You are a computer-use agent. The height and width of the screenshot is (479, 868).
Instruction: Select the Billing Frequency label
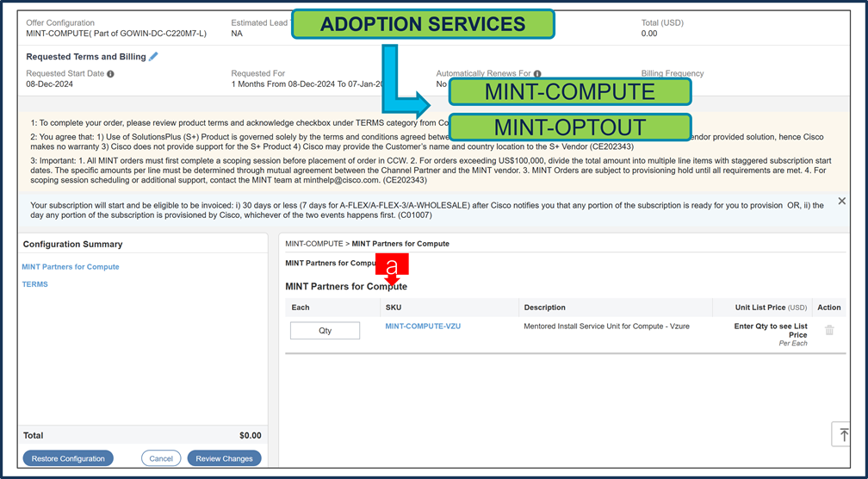click(x=673, y=73)
